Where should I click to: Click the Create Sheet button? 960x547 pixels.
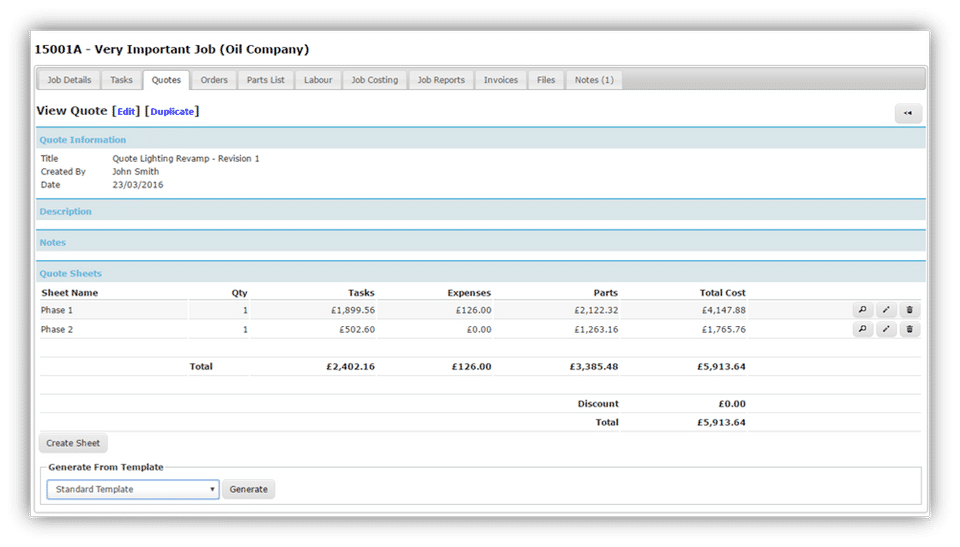point(73,443)
